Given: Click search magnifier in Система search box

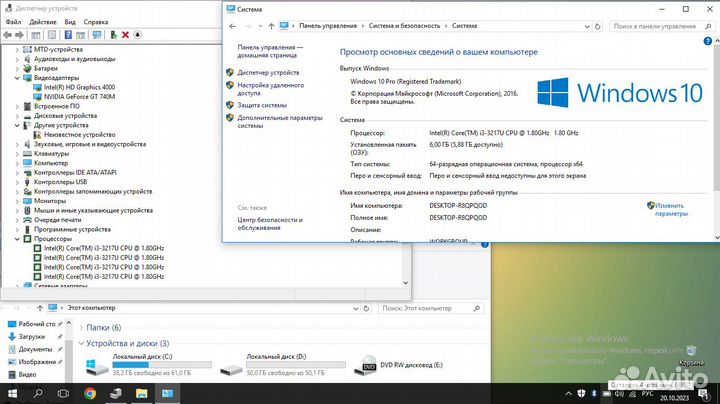Looking at the screenshot, I should (x=708, y=27).
